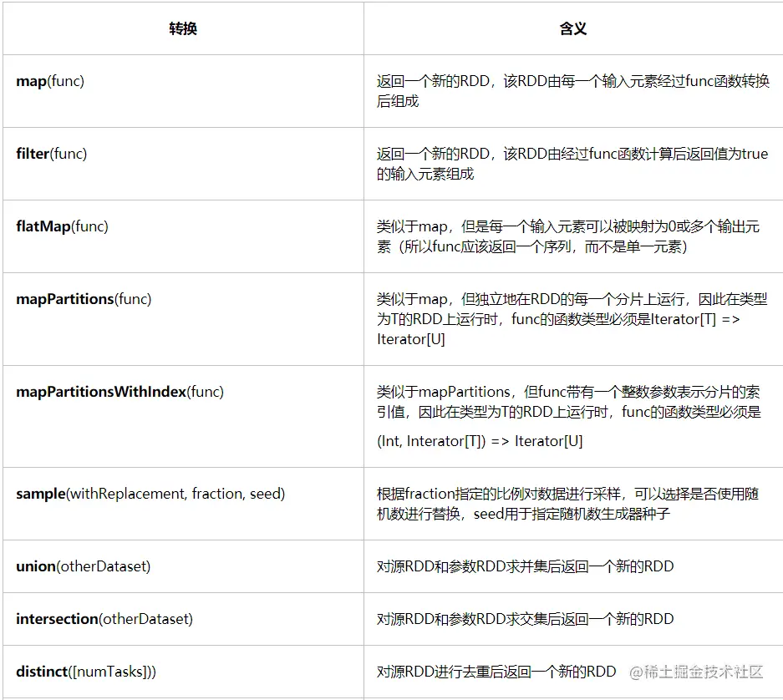Select the mapPartitions(func) cell

(x=183, y=319)
